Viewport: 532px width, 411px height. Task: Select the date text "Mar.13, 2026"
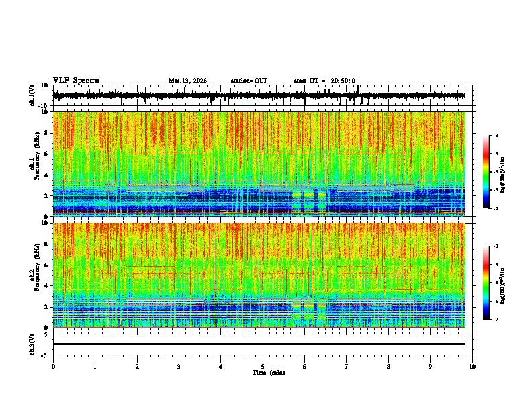(x=187, y=81)
